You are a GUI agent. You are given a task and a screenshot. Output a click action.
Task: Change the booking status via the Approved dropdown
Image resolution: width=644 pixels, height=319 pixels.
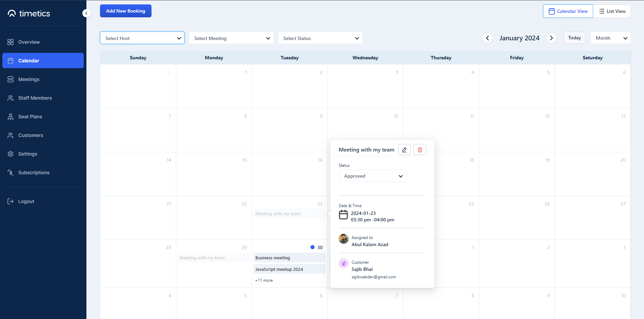(x=372, y=176)
